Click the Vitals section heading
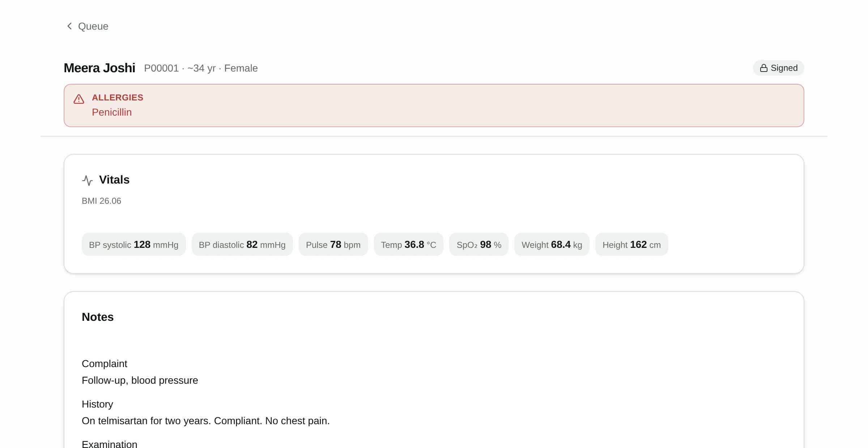868x448 pixels. click(114, 180)
